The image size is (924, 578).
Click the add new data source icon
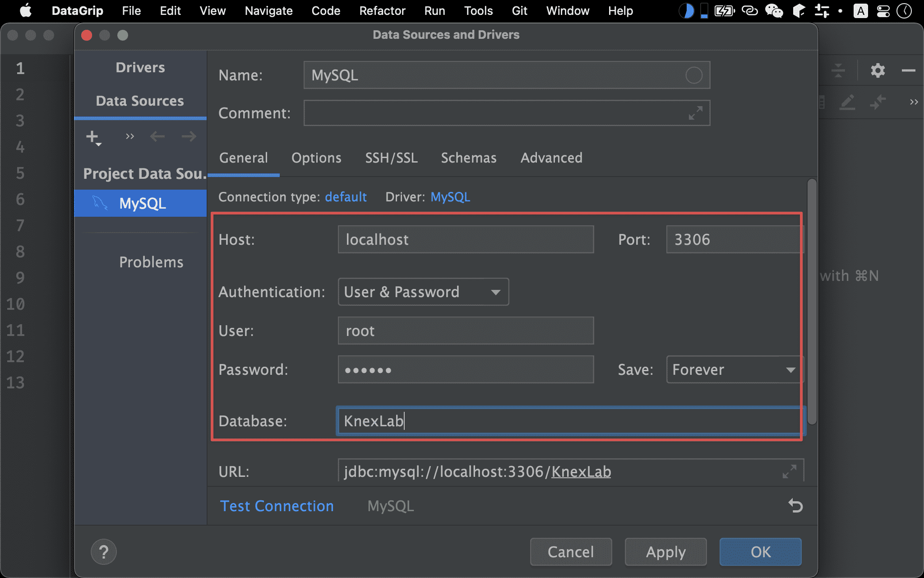93,137
